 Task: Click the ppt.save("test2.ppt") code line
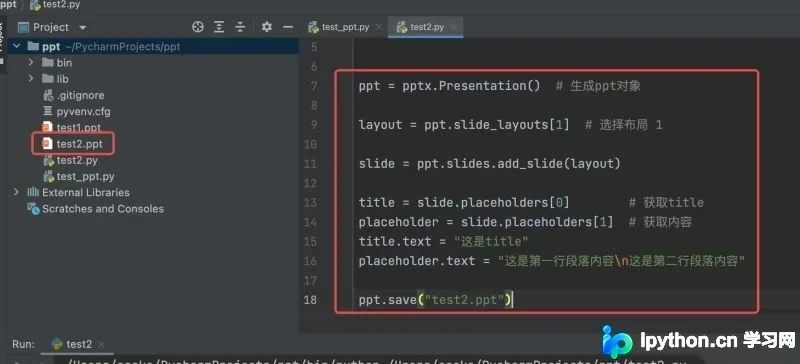(435, 300)
